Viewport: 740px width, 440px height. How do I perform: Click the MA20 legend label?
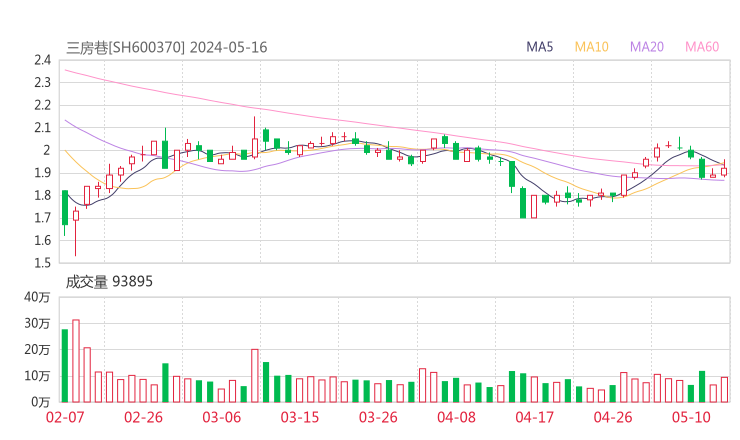pyautogui.click(x=647, y=47)
